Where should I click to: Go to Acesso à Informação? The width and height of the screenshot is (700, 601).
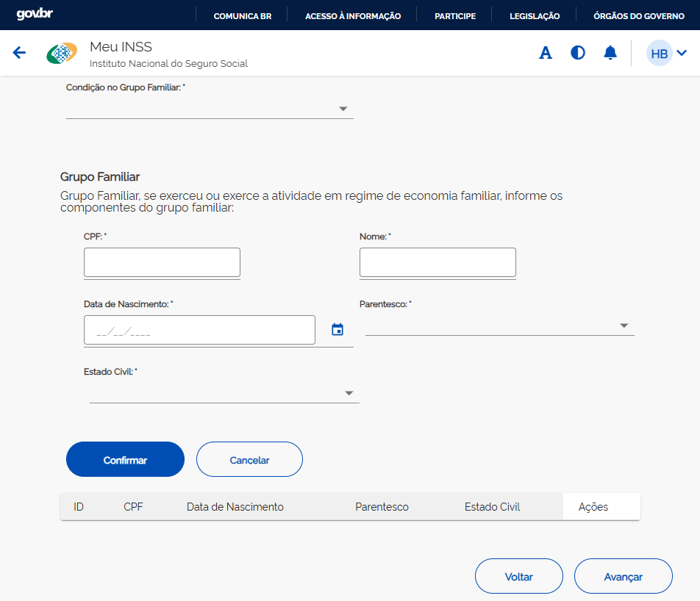[353, 15]
